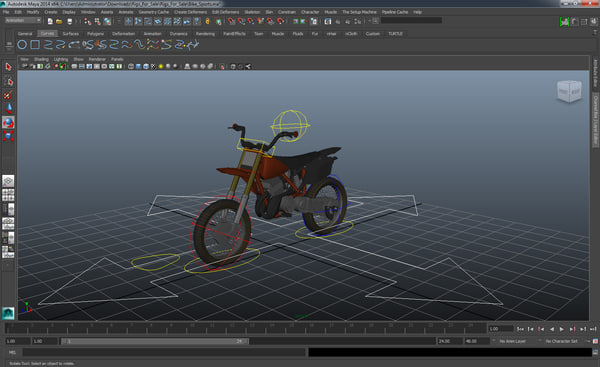Click the last snap magnet icon
The image size is (600, 367).
pos(280,21)
